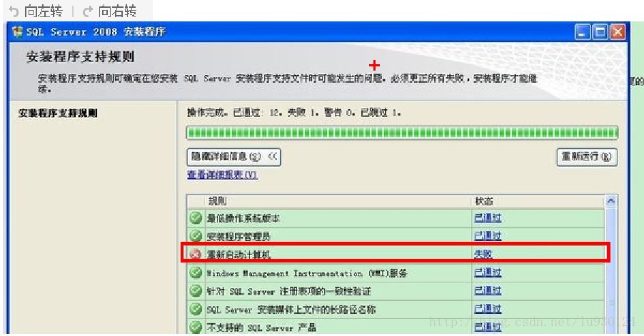Minimize the SQL Server 2008 setup window

click(x=582, y=31)
